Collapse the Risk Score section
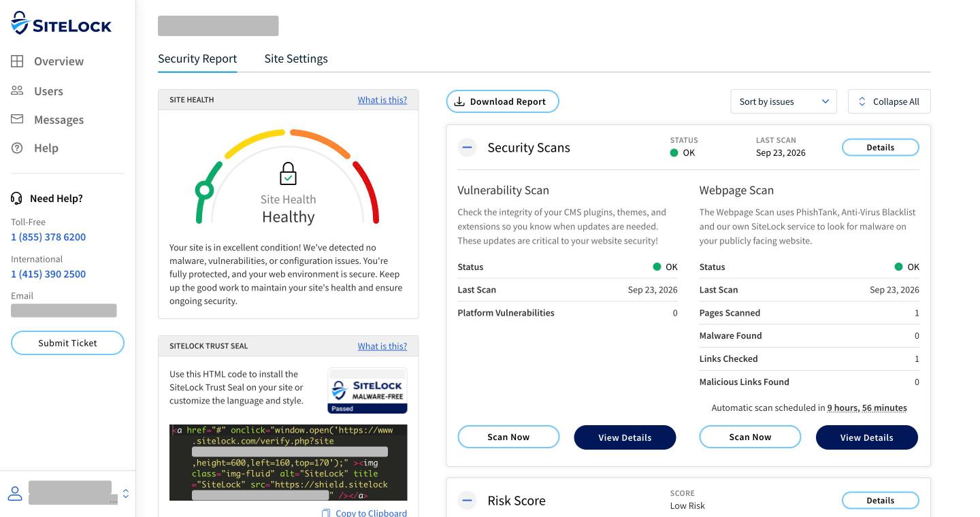980x517 pixels. coord(467,500)
